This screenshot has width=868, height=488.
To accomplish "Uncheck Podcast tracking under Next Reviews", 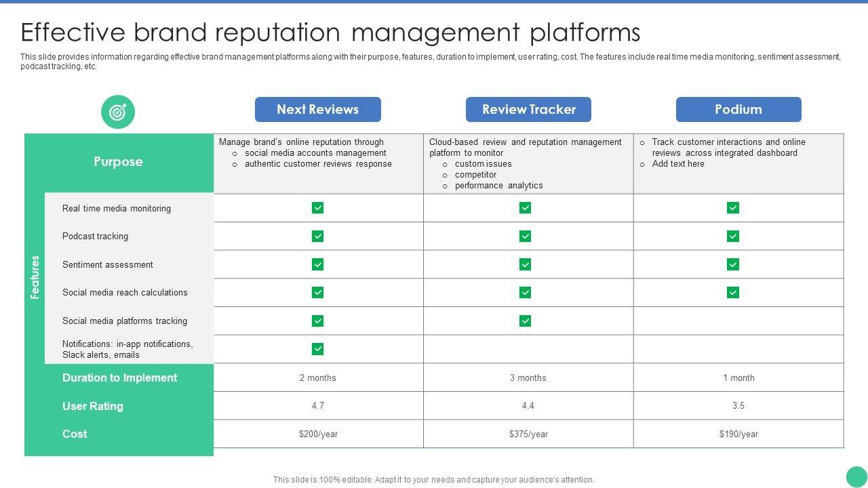I will click(x=318, y=236).
